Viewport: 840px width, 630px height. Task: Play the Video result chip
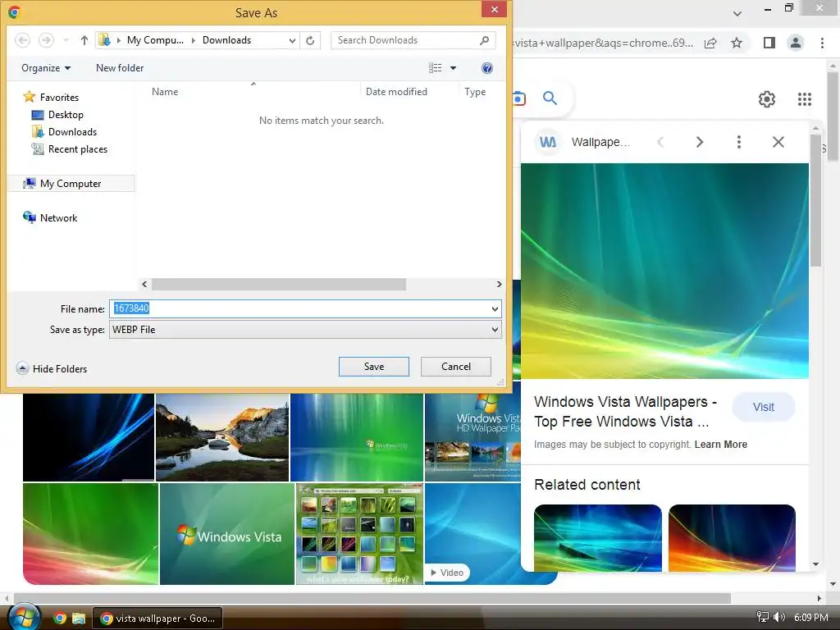447,573
